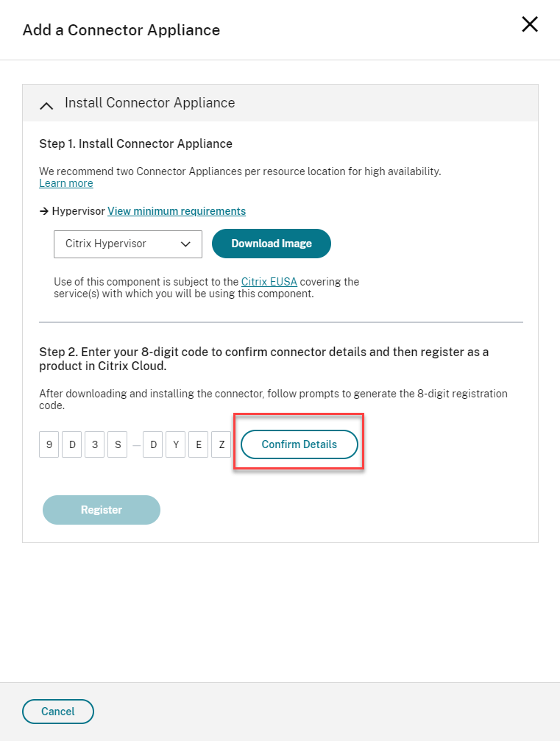
Task: Click the last code box containing Z
Action: pos(221,444)
